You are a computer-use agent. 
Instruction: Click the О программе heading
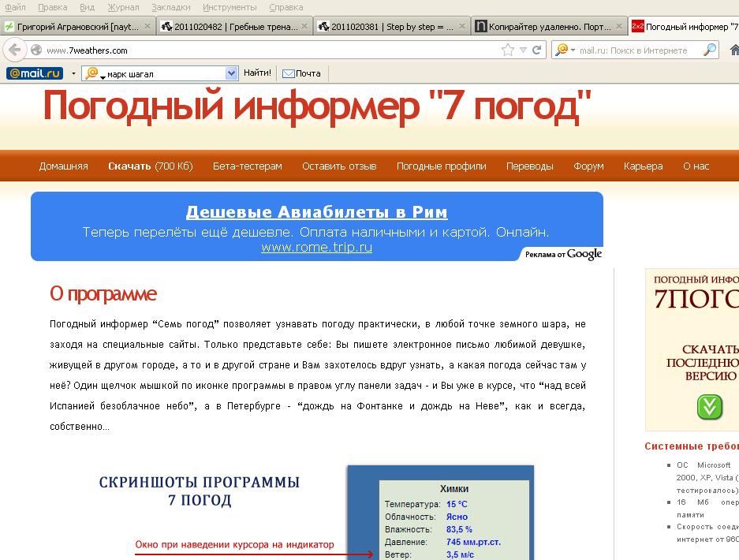[x=103, y=294]
